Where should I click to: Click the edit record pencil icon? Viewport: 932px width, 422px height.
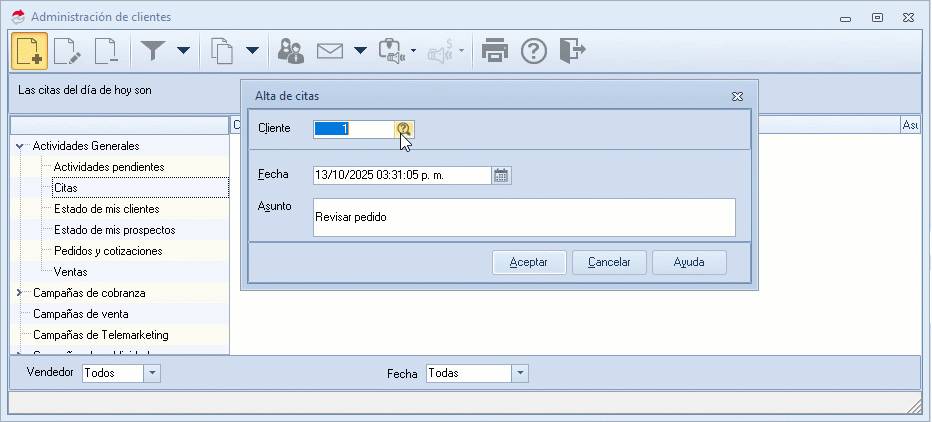(68, 51)
